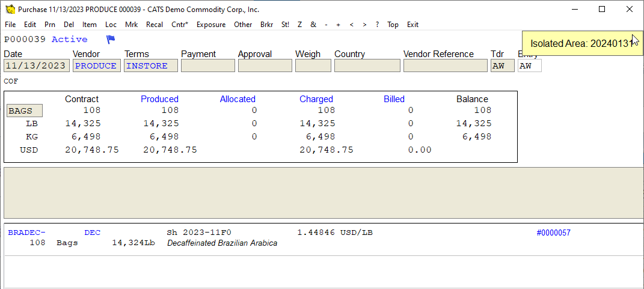Select the & menu item
The width and height of the screenshot is (644, 289).
(x=313, y=25)
